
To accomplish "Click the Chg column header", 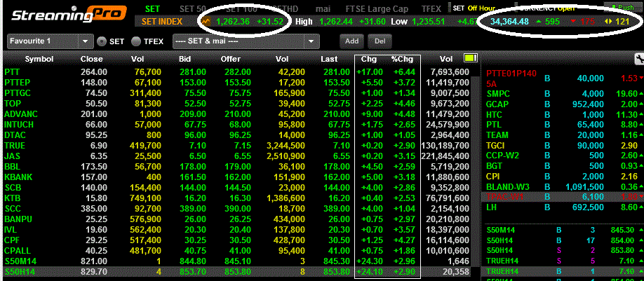I will click(x=369, y=59).
